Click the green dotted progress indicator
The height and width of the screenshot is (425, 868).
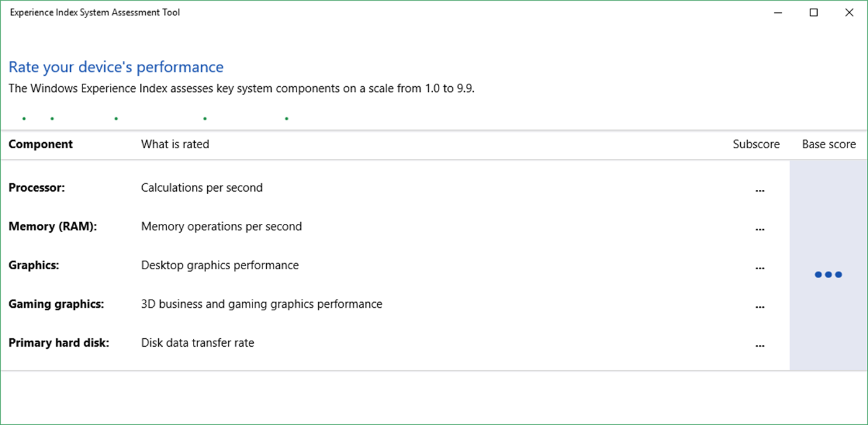pyautogui.click(x=155, y=118)
